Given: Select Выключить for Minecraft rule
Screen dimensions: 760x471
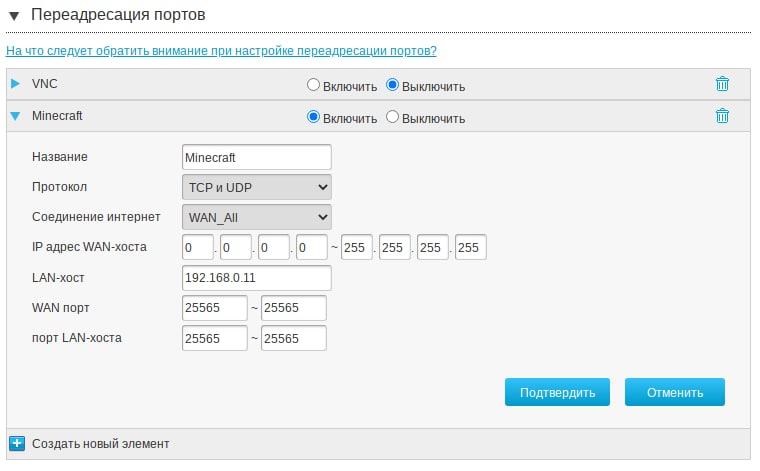Looking at the screenshot, I should 392,117.
